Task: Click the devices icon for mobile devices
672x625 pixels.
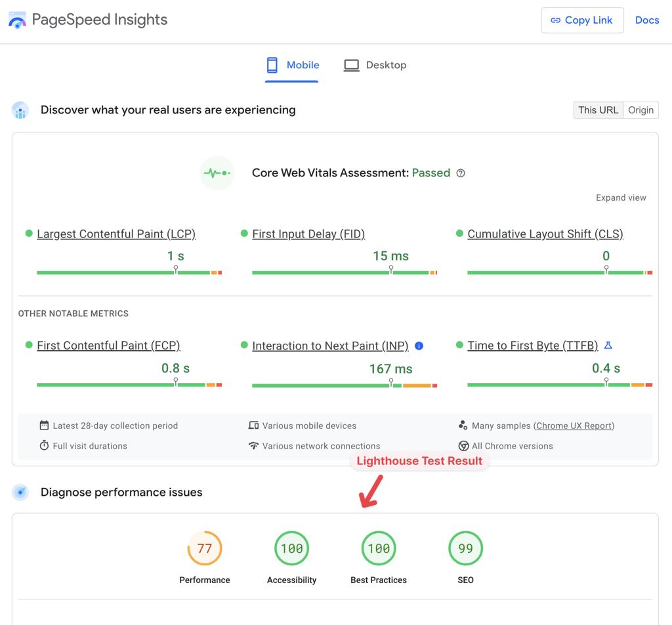Action: [x=253, y=426]
